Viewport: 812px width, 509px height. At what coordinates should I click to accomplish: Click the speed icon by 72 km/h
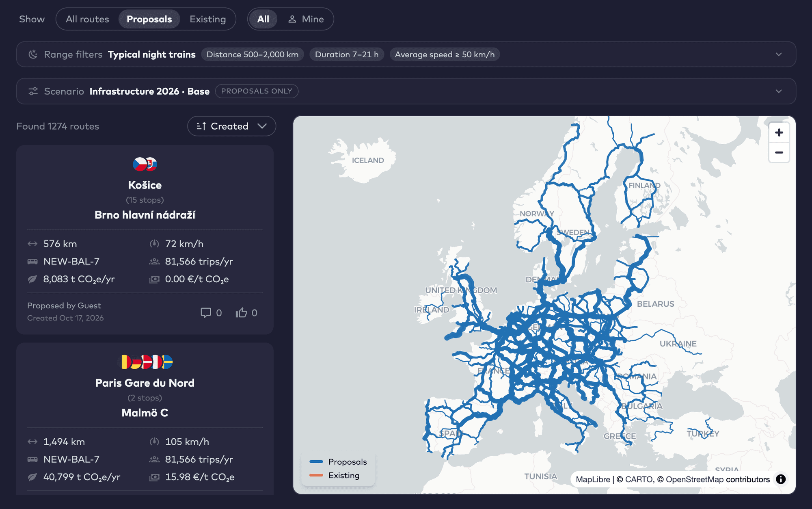click(x=154, y=244)
